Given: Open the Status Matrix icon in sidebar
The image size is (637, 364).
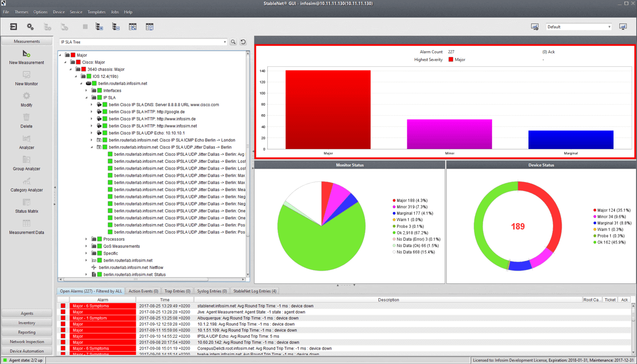Looking at the screenshot, I should pos(26,203).
